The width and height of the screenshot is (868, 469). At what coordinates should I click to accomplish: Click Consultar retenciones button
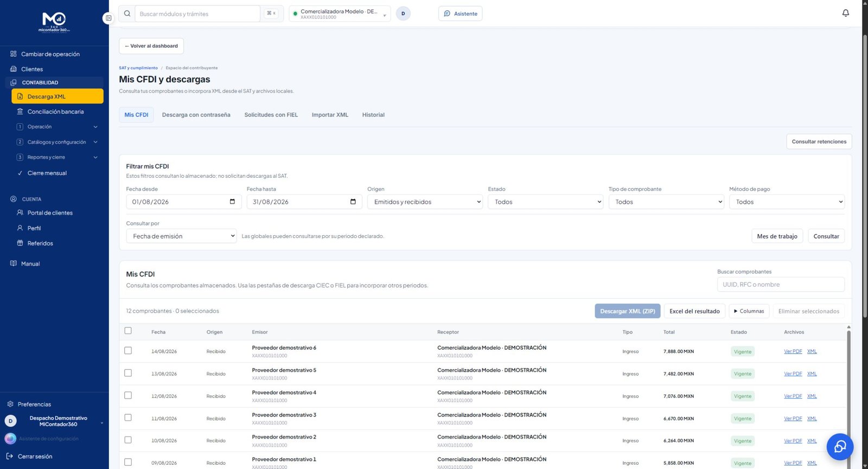click(x=819, y=142)
